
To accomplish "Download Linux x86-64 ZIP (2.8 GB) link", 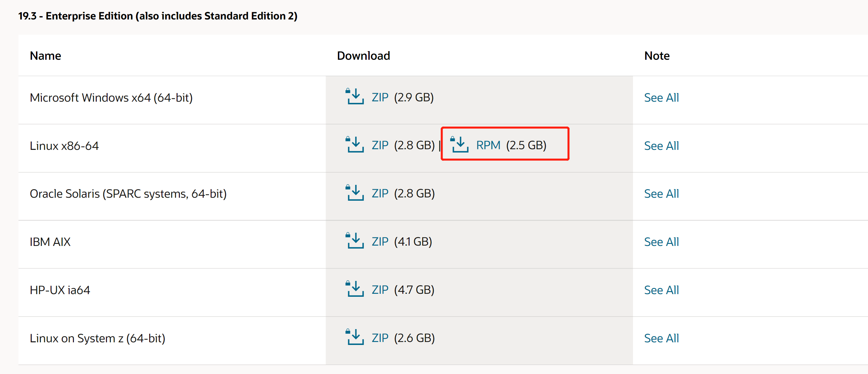I will click(x=380, y=146).
